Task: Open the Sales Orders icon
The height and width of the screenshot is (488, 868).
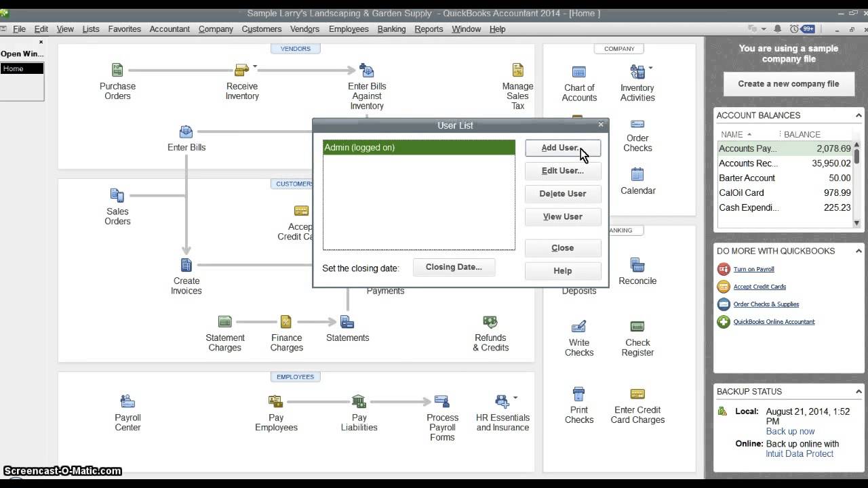Action: (x=117, y=196)
